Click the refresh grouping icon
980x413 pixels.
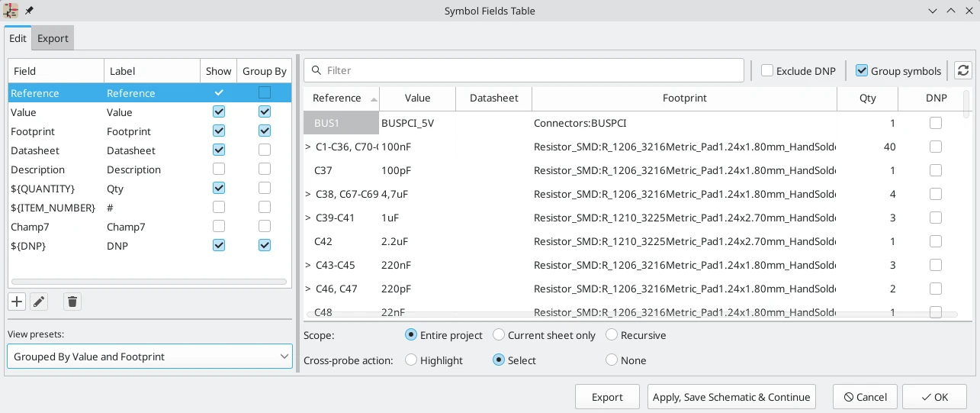coord(963,70)
